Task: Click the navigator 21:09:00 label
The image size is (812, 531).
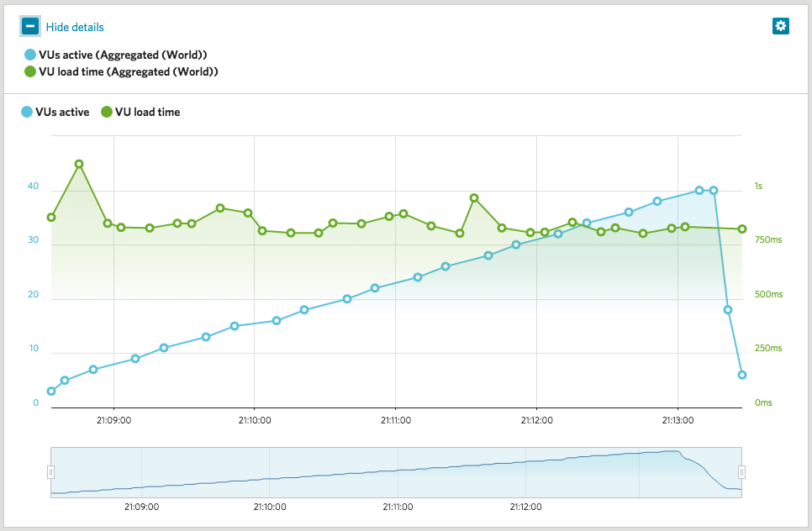Action: point(141,507)
